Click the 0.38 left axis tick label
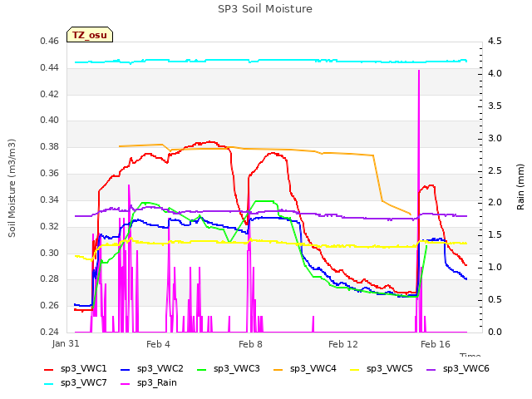Viewport: 532px width, 399px height. (x=50, y=147)
